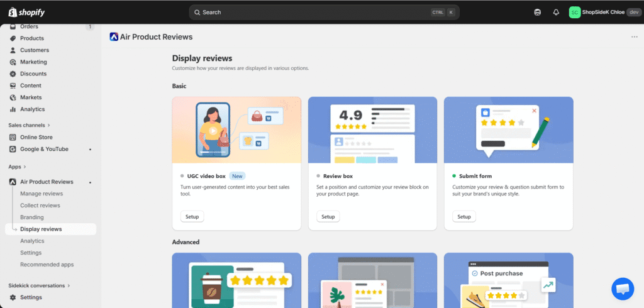Open the Branding page

(x=31, y=217)
